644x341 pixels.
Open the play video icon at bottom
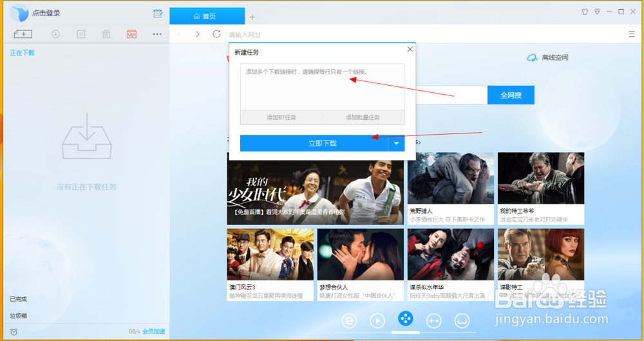pos(377,320)
